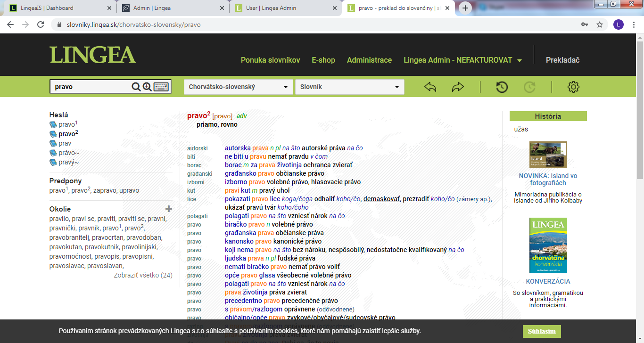Viewport: 644px width, 343px height.
Task: Click the magnifier search icon
Action: (136, 87)
